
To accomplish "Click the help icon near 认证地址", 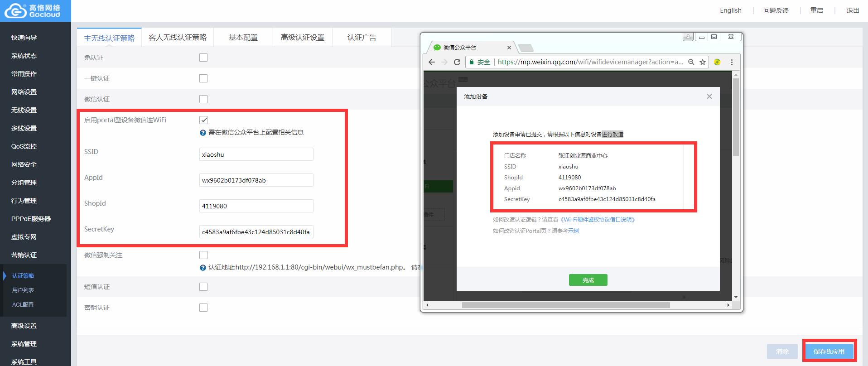I will tap(203, 268).
